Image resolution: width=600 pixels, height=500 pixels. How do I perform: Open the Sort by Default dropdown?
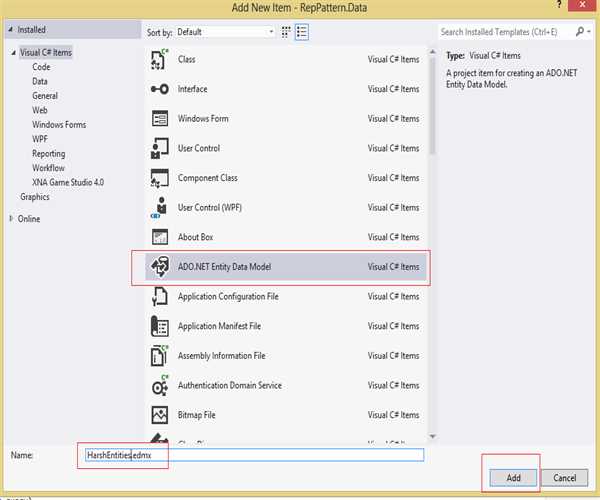pos(226,32)
